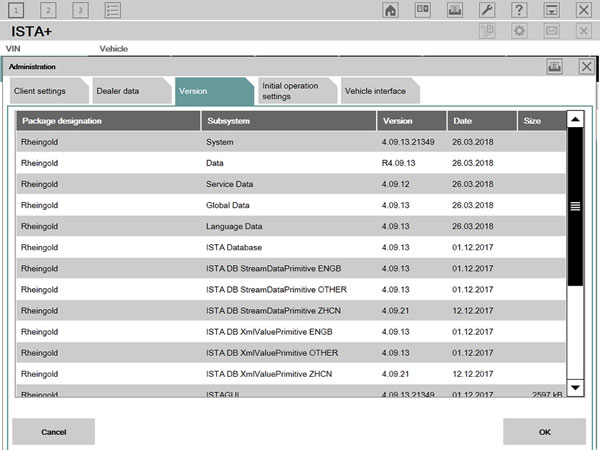The width and height of the screenshot is (600, 450).
Task: Select session slot 1 icon
Action: 17,10
